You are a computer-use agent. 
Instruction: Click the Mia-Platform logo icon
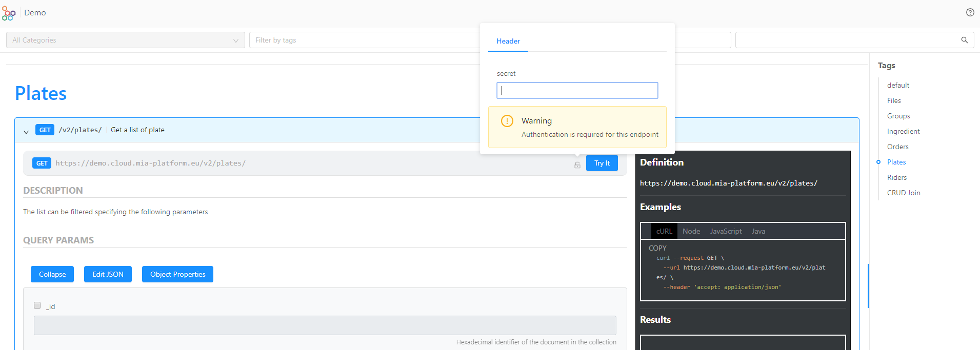click(x=9, y=13)
